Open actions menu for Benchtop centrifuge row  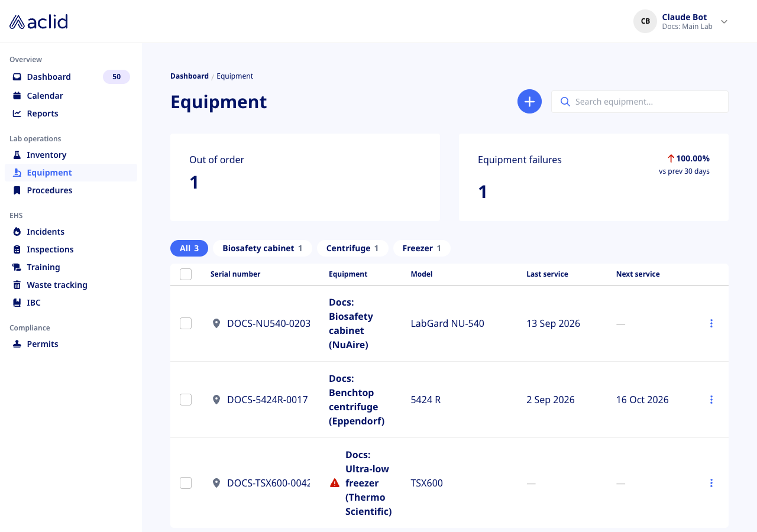711,400
